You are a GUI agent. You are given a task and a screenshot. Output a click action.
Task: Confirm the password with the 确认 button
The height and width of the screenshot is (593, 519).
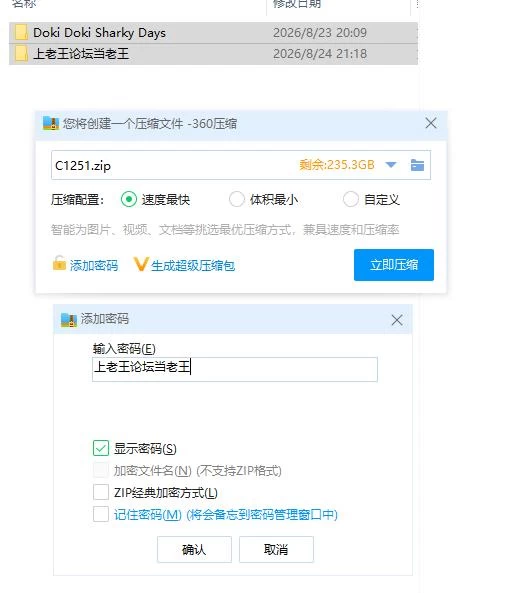(194, 549)
